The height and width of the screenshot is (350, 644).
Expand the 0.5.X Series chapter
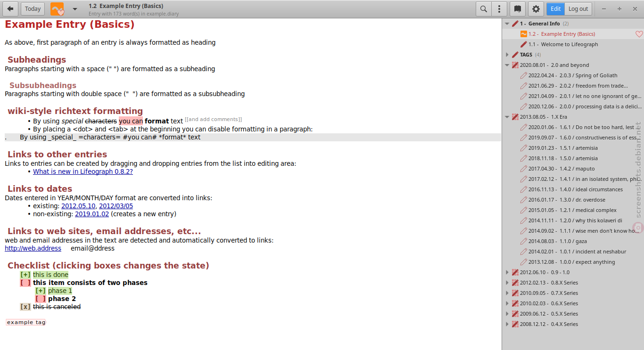pos(507,314)
